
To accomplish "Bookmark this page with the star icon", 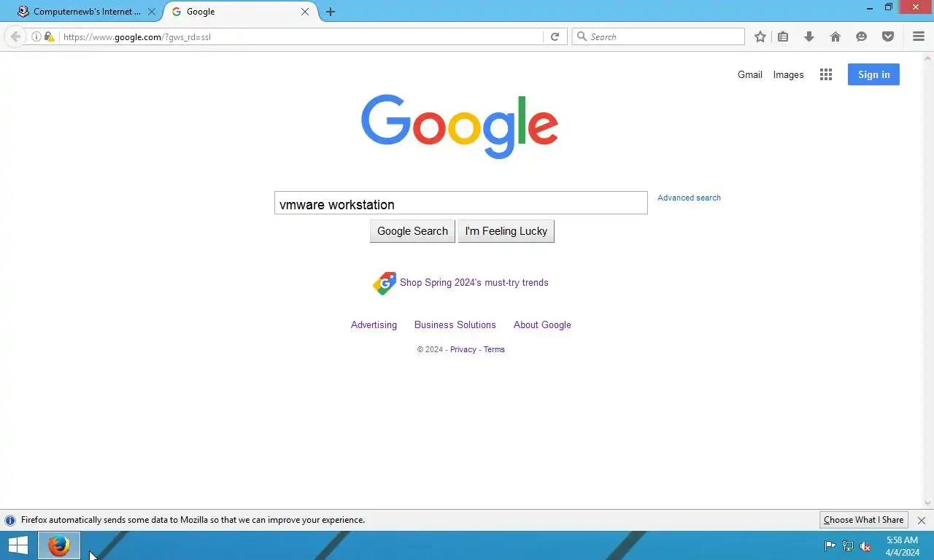I will click(760, 36).
